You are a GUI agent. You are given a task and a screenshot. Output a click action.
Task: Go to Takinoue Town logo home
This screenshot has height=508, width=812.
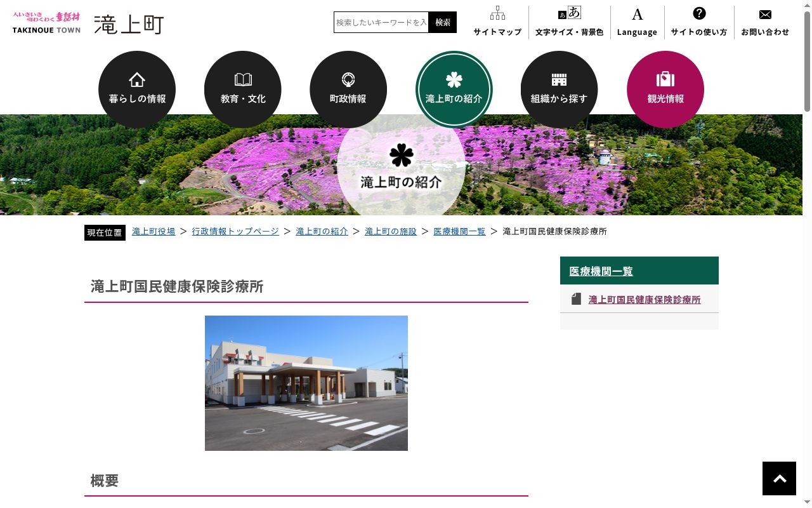[x=46, y=22]
